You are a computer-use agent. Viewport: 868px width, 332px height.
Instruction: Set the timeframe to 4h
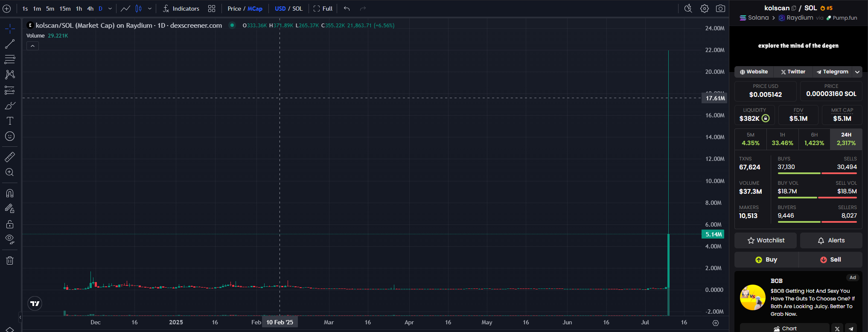tap(90, 9)
